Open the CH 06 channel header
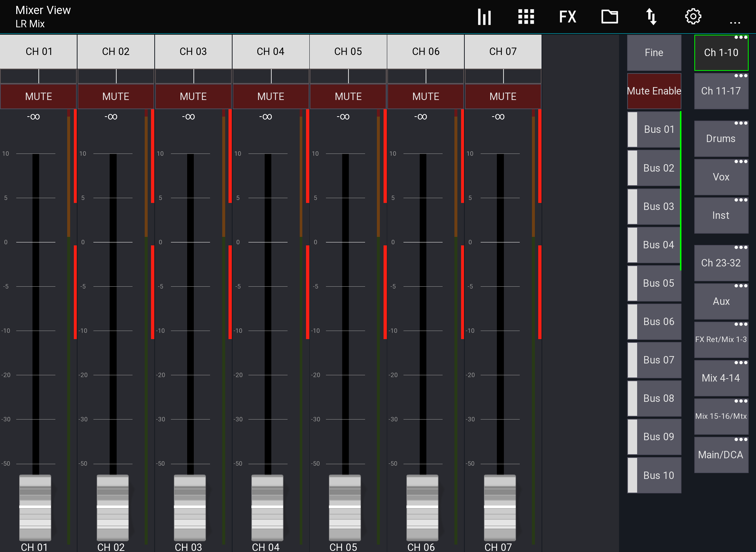Screen dimensions: 756x552 point(426,52)
